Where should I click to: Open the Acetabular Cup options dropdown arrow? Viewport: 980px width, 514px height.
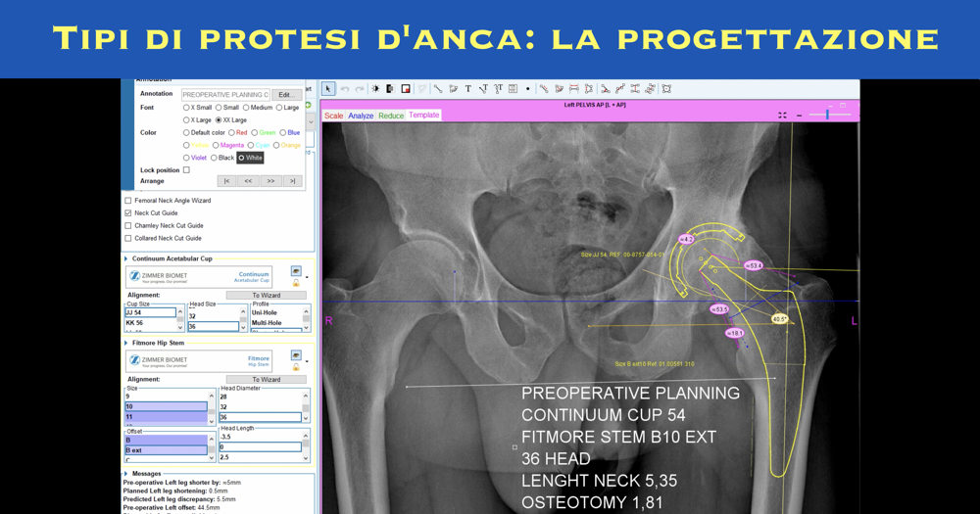click(x=307, y=277)
